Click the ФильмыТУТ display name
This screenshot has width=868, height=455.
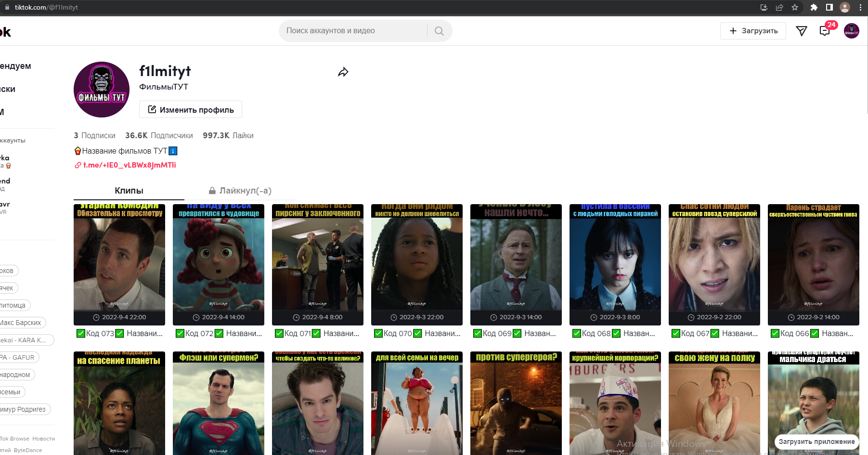[x=164, y=87]
